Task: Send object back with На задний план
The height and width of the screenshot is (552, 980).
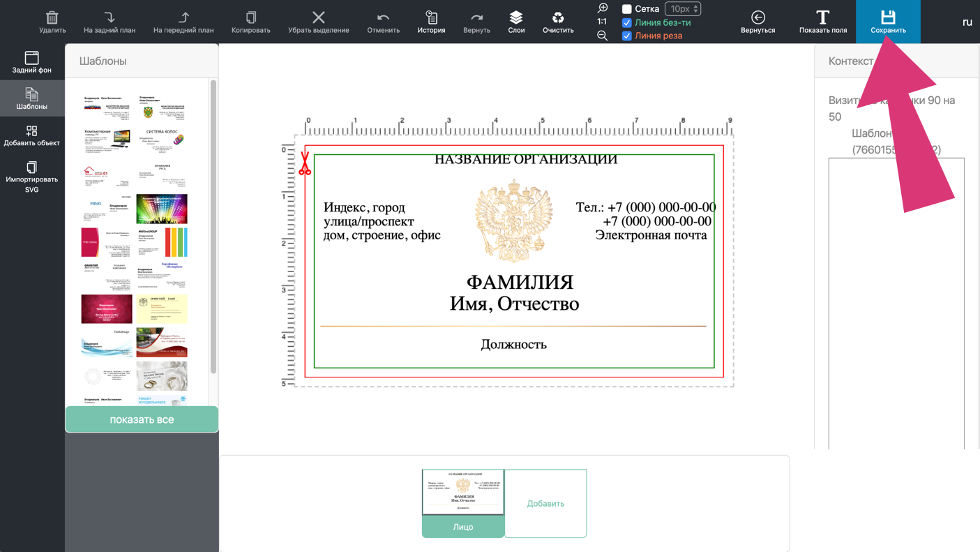Action: coord(110,17)
